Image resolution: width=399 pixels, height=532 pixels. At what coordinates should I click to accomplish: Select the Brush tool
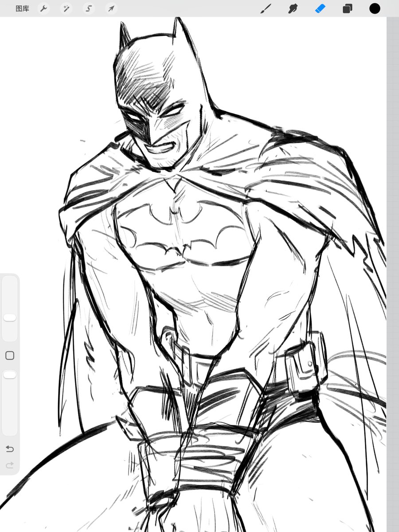pyautogui.click(x=266, y=8)
